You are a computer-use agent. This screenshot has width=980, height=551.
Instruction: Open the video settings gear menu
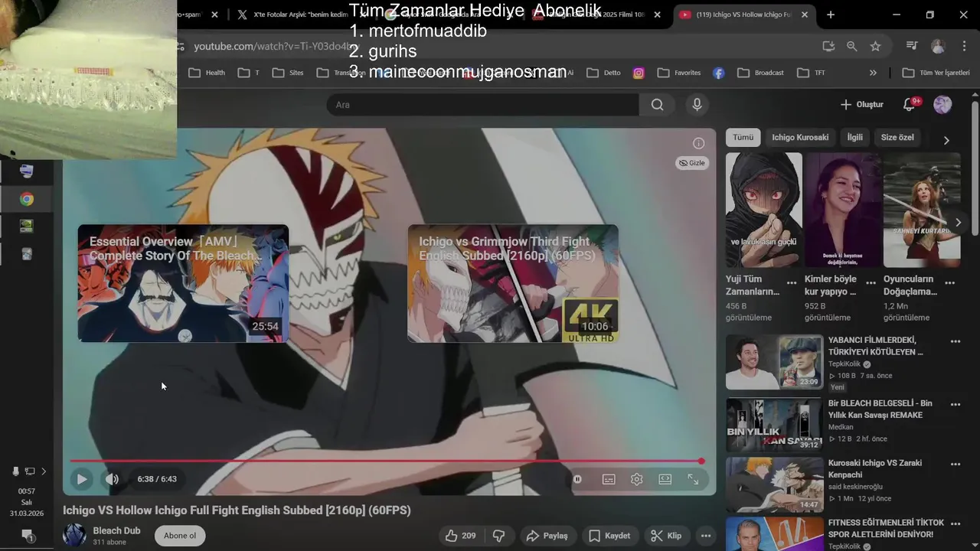tap(636, 479)
